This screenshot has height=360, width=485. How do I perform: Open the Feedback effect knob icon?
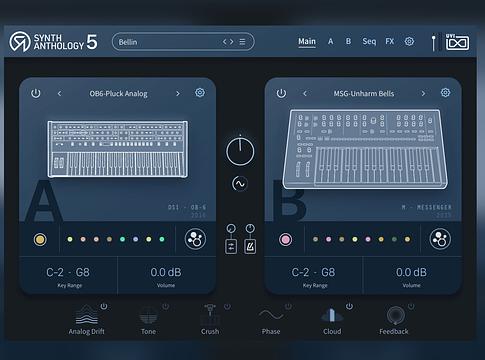point(396,315)
